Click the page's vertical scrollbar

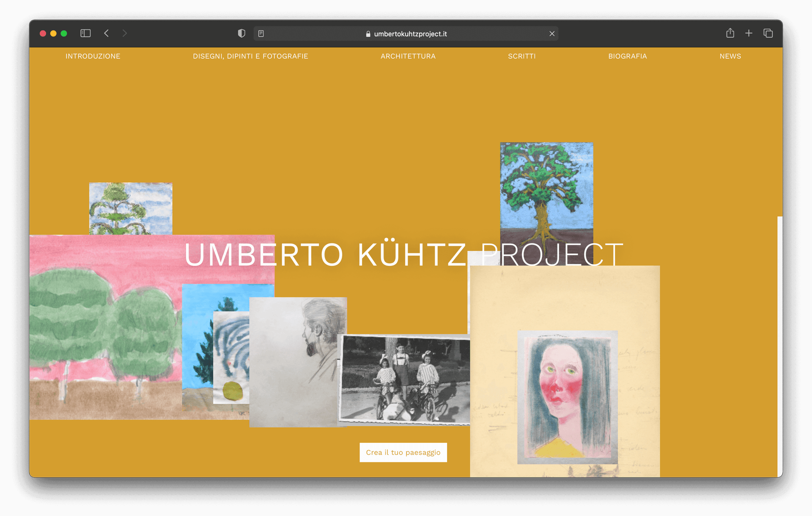[780, 347]
